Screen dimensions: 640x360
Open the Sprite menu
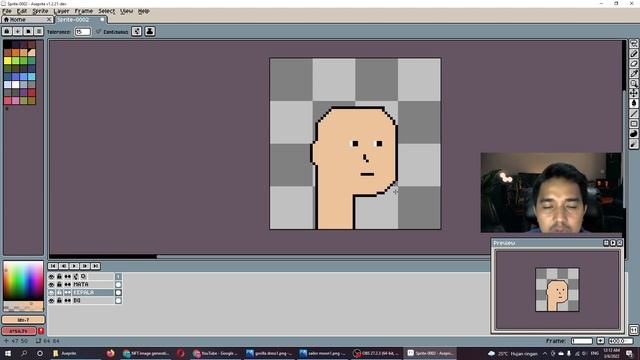[40, 11]
